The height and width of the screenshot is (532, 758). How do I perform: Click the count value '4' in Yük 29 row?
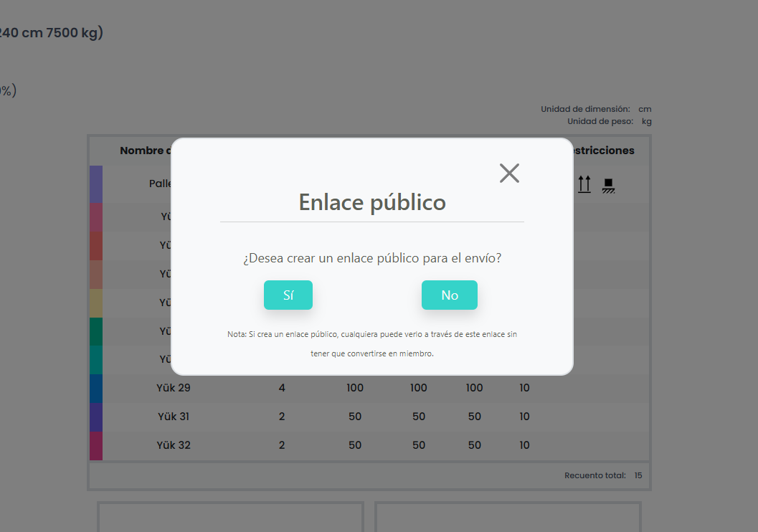pos(281,388)
